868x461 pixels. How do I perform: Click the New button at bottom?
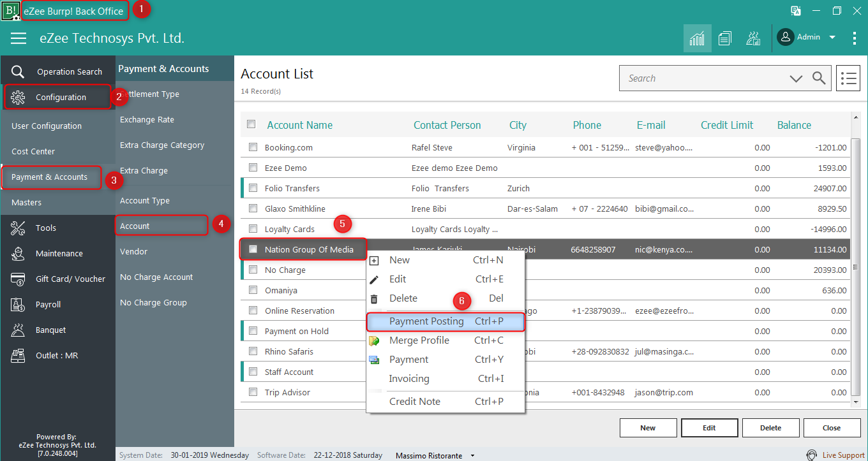click(648, 428)
